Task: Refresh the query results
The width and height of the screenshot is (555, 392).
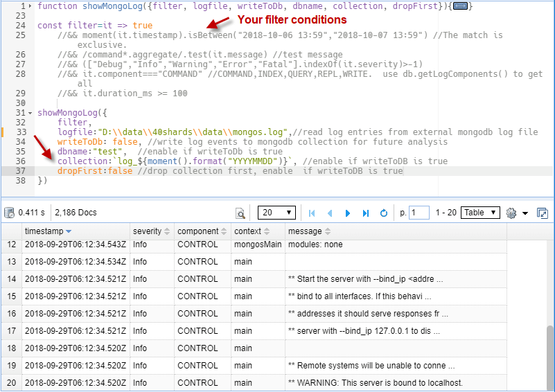Action: (384, 213)
